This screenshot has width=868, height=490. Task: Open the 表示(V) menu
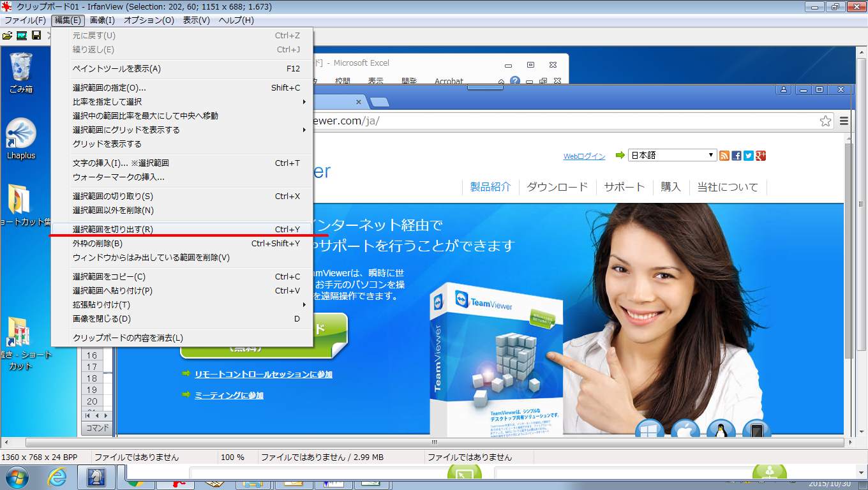[x=196, y=20]
